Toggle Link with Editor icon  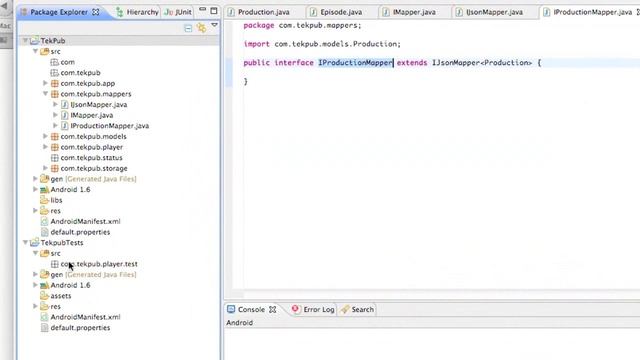click(x=202, y=28)
